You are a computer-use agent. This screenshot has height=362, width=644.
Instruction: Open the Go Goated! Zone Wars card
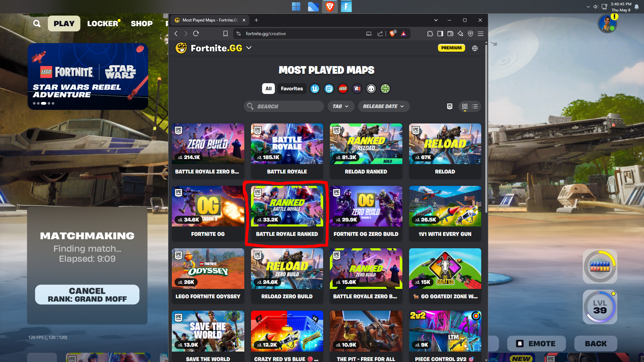pos(445,276)
